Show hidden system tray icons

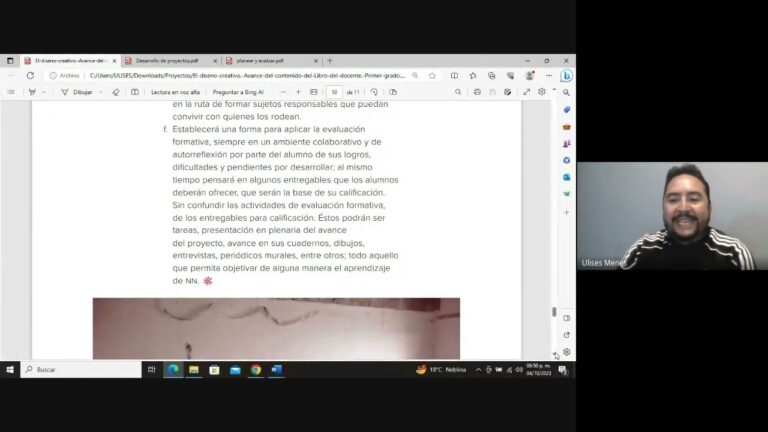pos(478,370)
